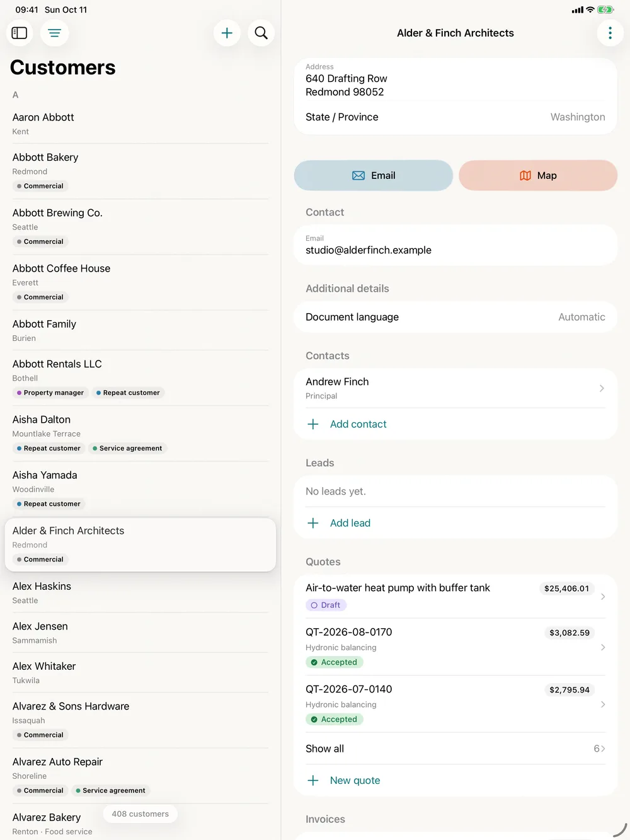The height and width of the screenshot is (840, 630).
Task: Click the Invoices section heading
Action: tap(325, 819)
